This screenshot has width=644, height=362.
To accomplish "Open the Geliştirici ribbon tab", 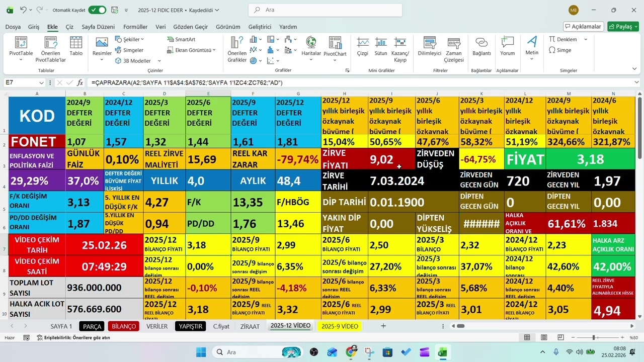I will 260,27.
